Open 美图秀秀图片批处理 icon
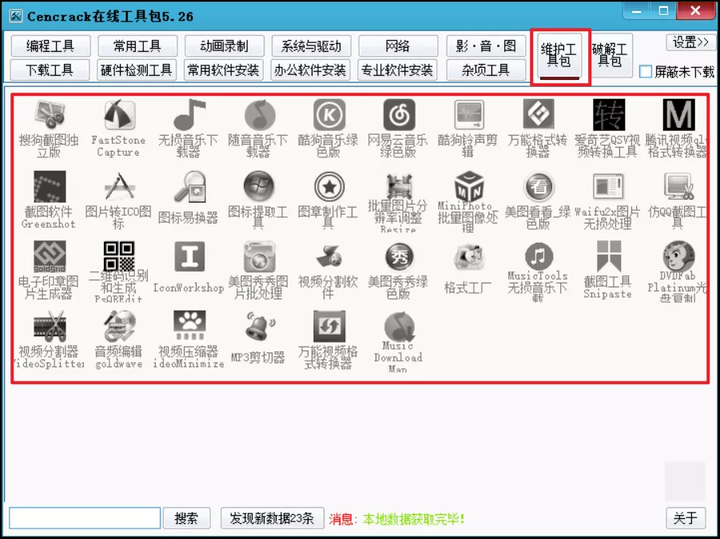 pyautogui.click(x=259, y=256)
